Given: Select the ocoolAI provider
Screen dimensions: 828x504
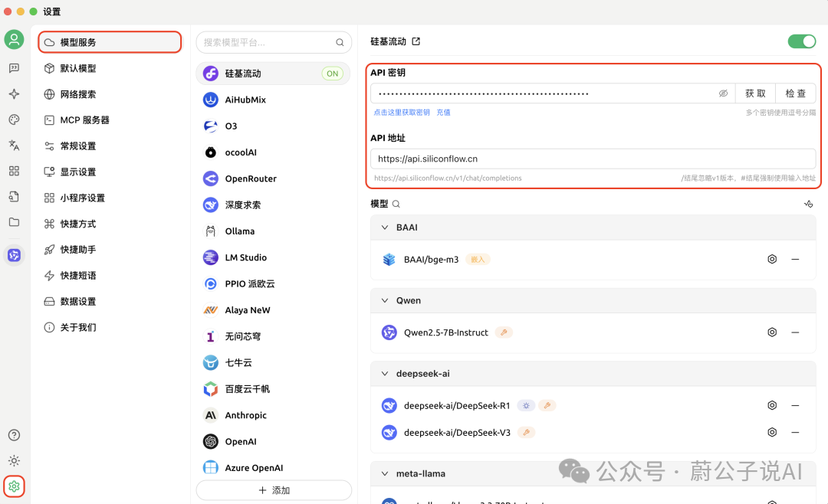Looking at the screenshot, I should [273, 152].
